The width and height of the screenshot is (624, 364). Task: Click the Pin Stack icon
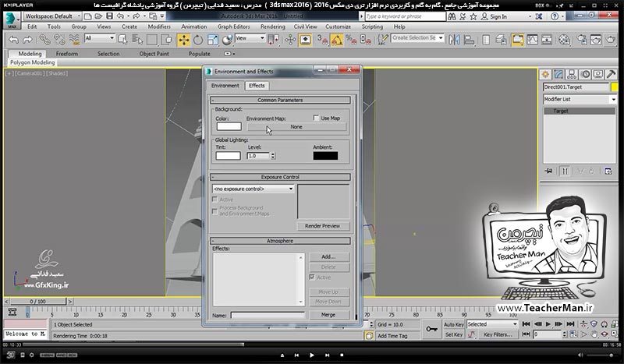click(x=548, y=171)
